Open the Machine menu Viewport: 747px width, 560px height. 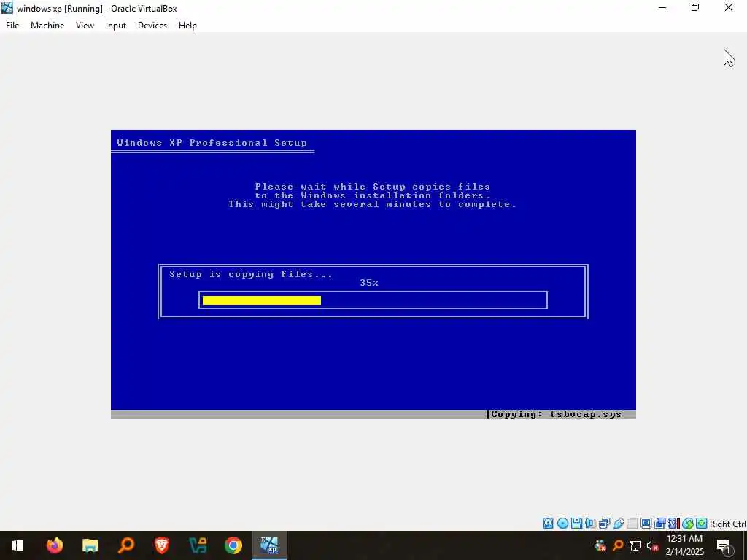pyautogui.click(x=47, y=26)
